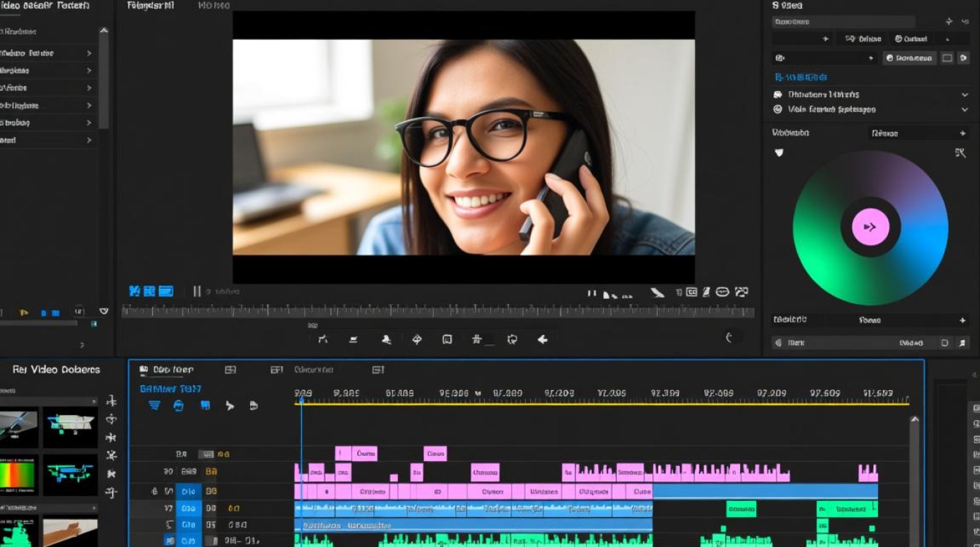Click the woman's video frame in the preview monitor

(x=464, y=147)
